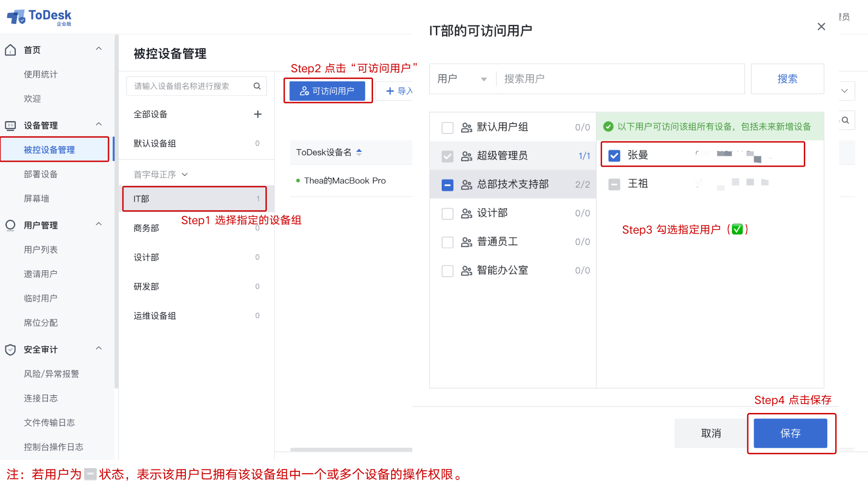
Task: Open 用户列表 menu item
Action: [41, 249]
